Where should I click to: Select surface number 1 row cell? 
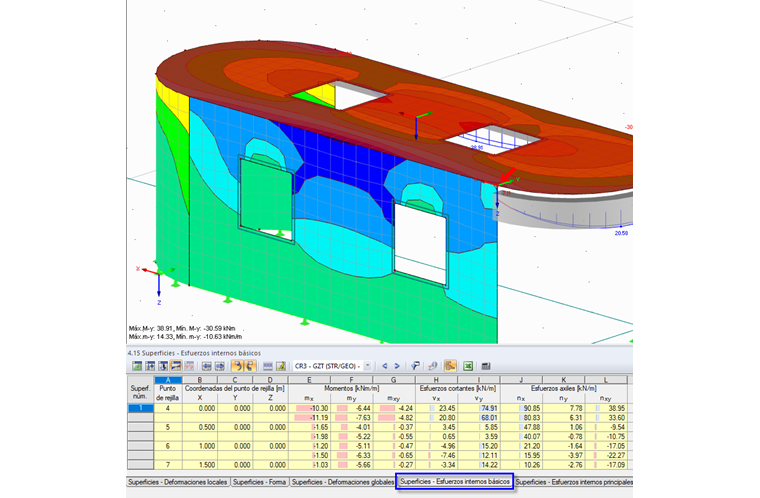[x=141, y=408]
